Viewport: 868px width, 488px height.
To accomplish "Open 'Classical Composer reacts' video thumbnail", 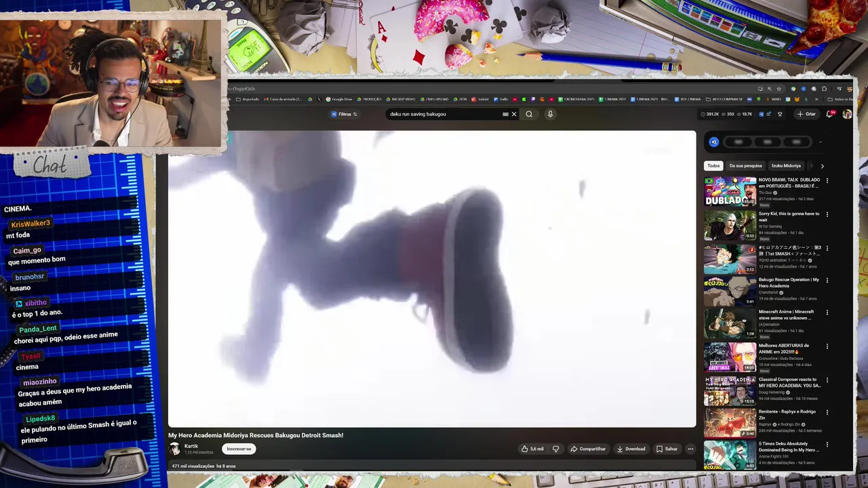I will click(x=730, y=390).
